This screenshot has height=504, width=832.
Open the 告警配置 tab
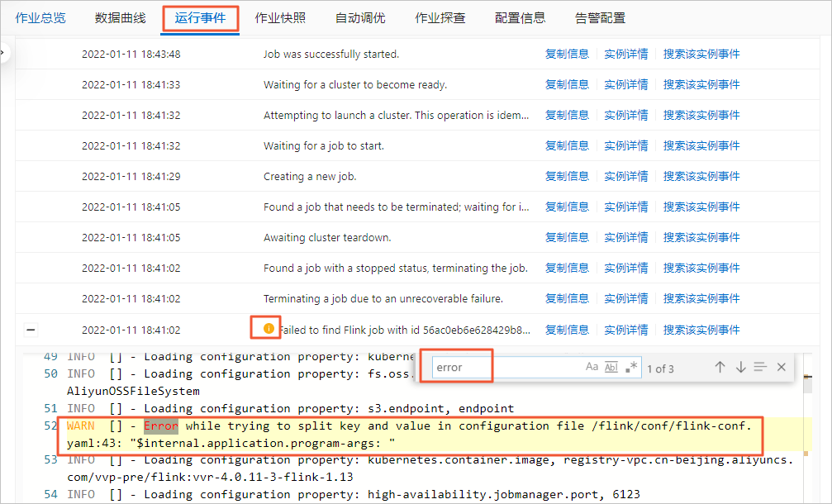600,18
